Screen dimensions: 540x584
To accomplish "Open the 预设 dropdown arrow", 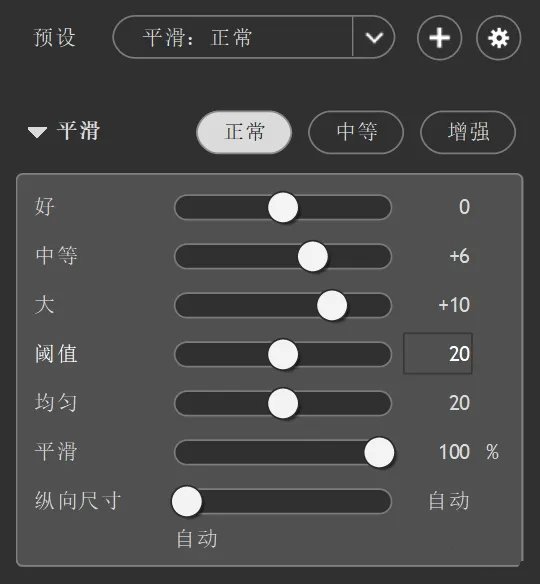I will (374, 37).
